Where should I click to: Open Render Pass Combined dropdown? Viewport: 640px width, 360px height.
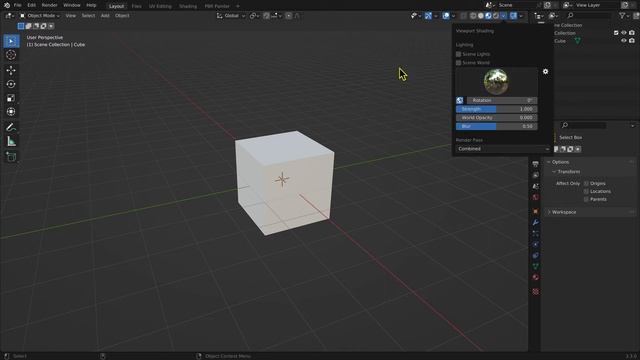[503, 149]
